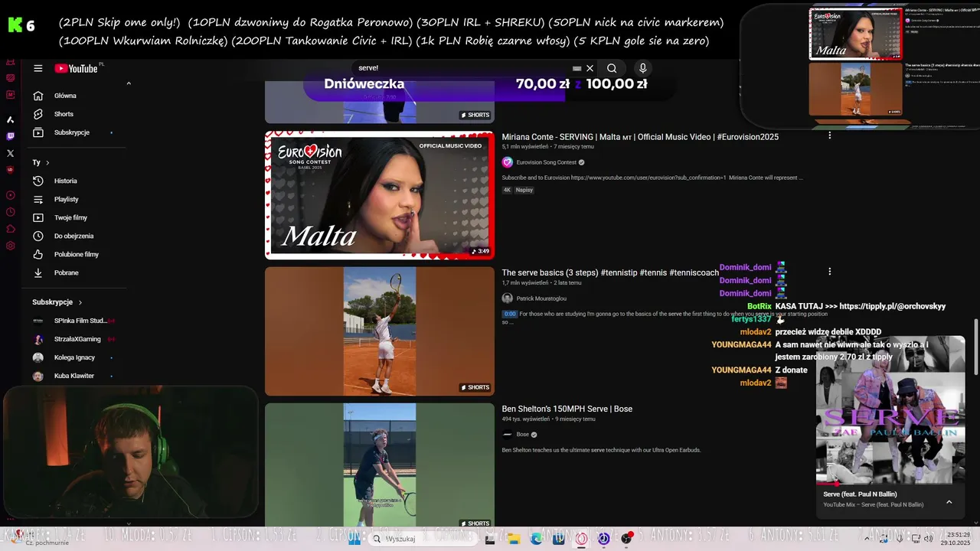Open File Explorer from taskbar
This screenshot has width=980, height=551.
click(x=513, y=539)
